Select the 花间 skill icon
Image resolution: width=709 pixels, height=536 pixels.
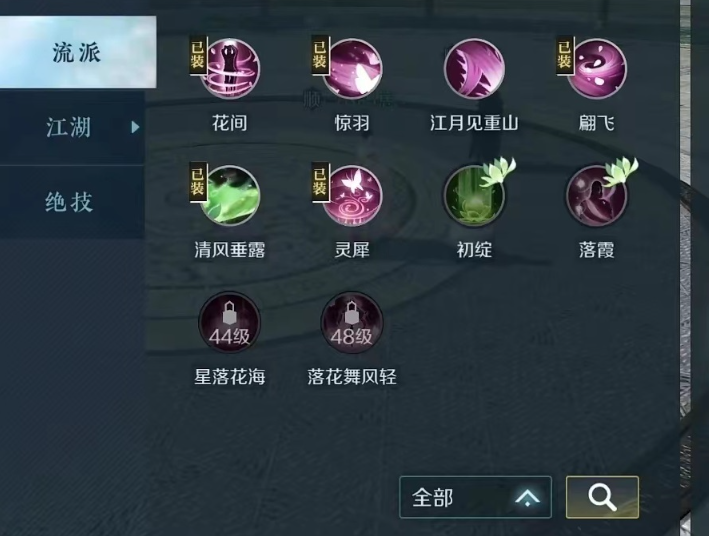pos(230,69)
